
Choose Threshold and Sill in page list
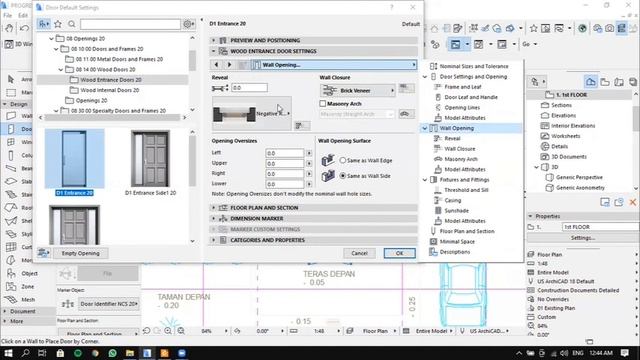(x=466, y=190)
